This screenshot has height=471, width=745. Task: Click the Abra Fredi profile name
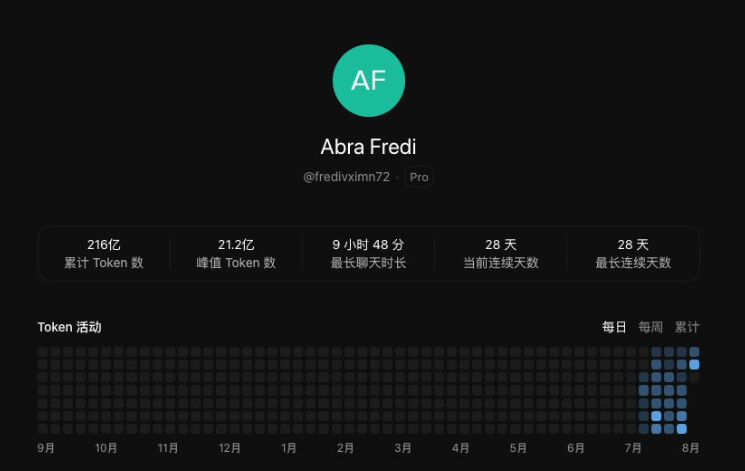[x=369, y=146]
